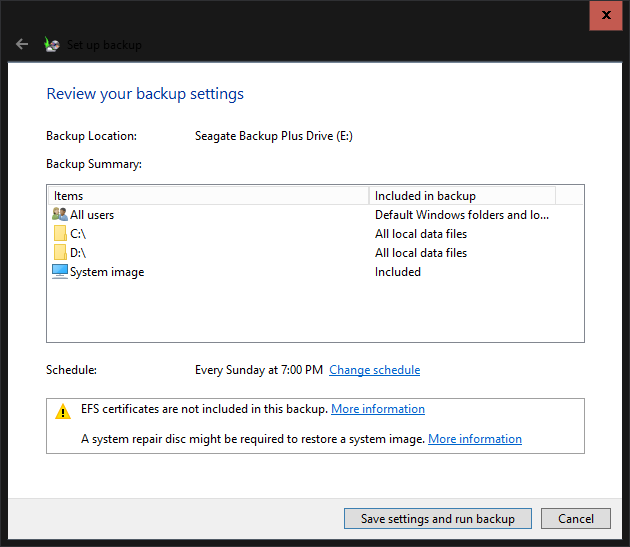
Task: Click the C:\ folder icon
Action: (59, 233)
